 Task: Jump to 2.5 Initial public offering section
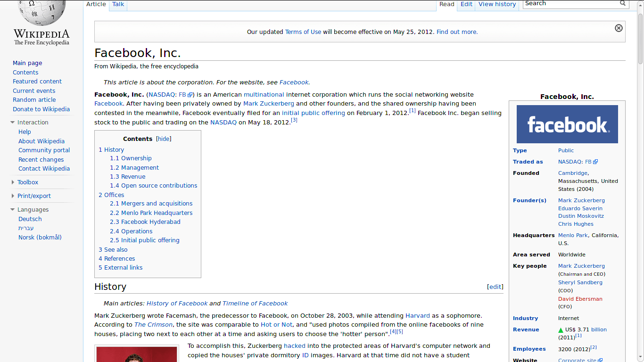145,240
